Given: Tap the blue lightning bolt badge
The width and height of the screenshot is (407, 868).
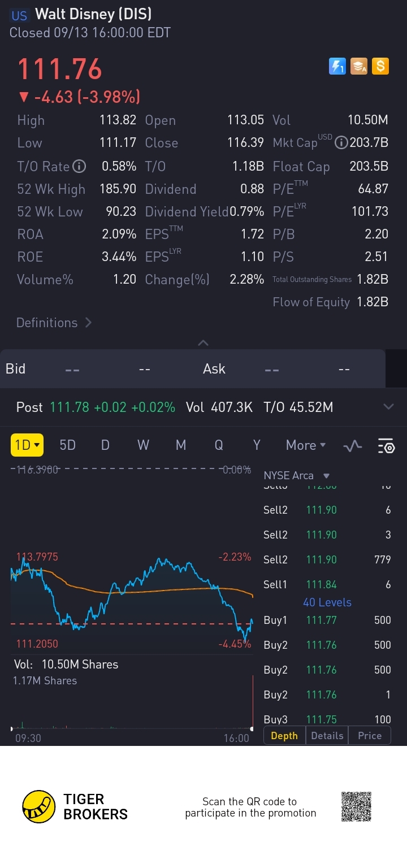Looking at the screenshot, I should (x=337, y=66).
